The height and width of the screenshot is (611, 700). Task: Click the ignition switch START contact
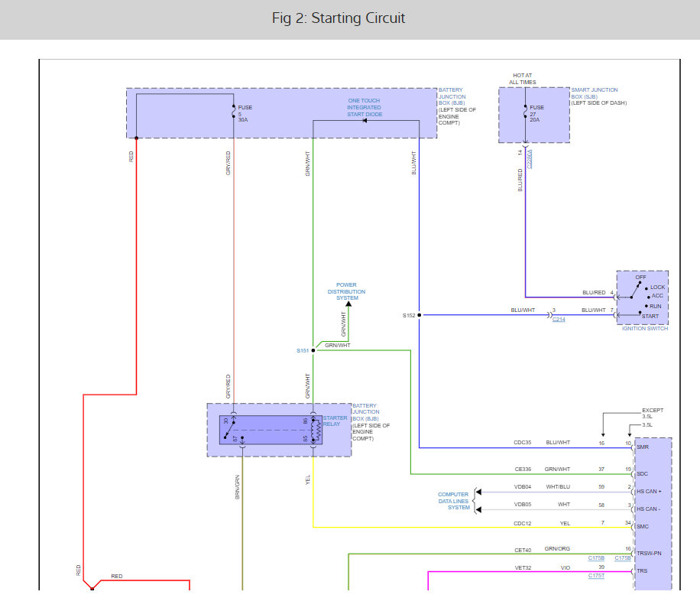(x=640, y=312)
